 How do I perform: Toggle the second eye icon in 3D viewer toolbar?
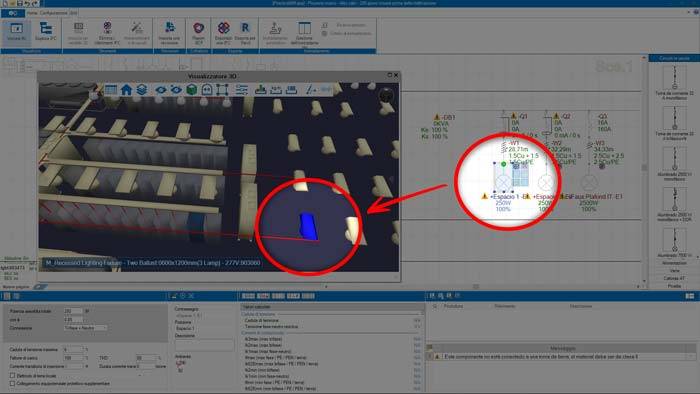click(176, 90)
